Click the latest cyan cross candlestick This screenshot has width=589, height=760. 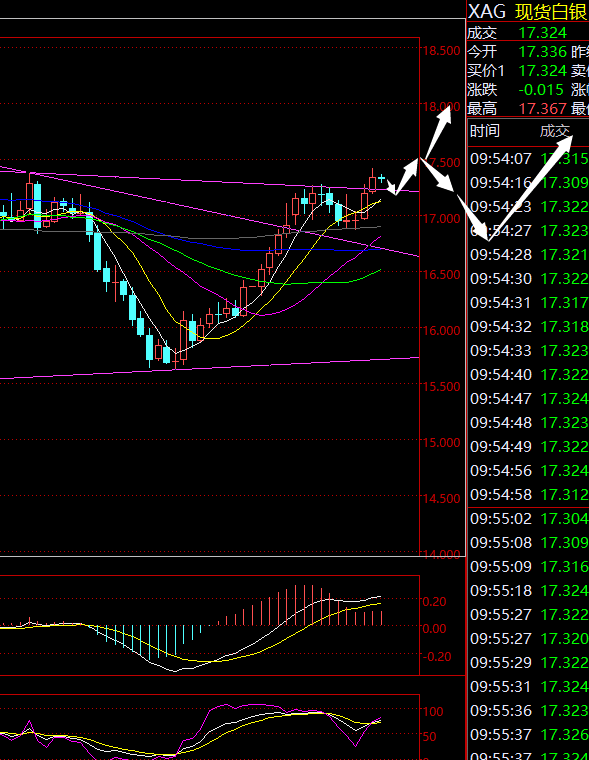pos(382,179)
